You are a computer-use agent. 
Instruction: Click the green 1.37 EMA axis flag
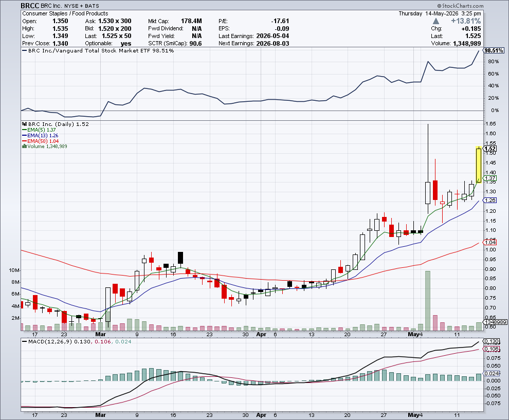pyautogui.click(x=490, y=178)
